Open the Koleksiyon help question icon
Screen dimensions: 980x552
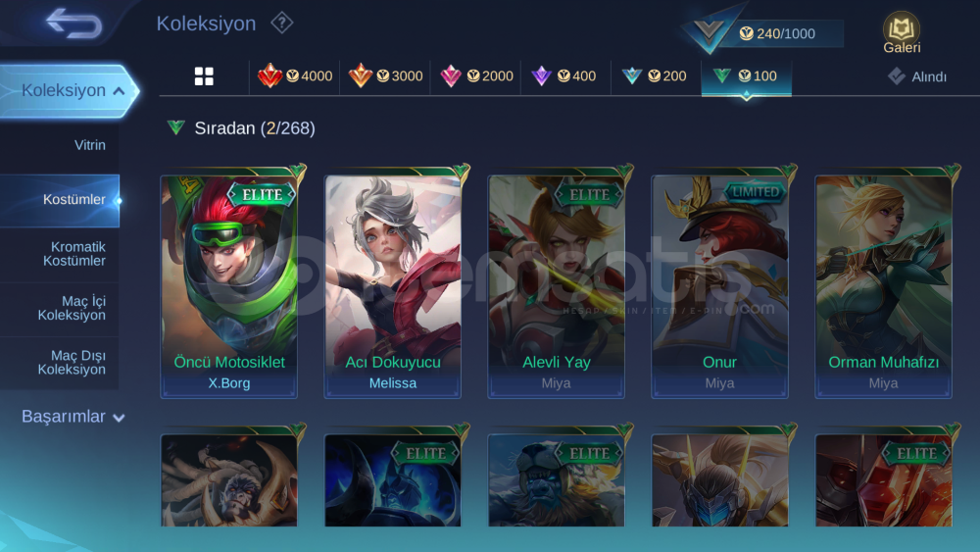(x=282, y=24)
